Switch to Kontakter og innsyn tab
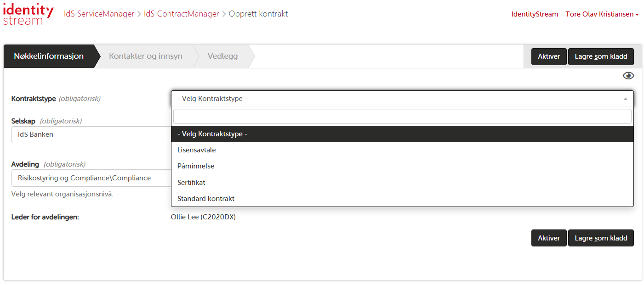Screen dimensions: 644x285 (x=146, y=56)
